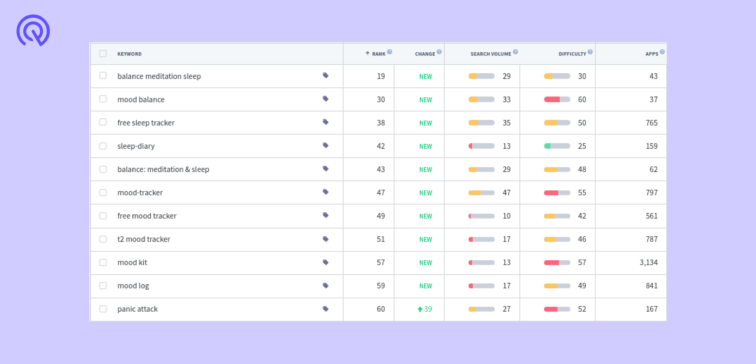Viewport: 756px width, 364px height.
Task: Check the balance meditation sleep row
Action: 103,76
